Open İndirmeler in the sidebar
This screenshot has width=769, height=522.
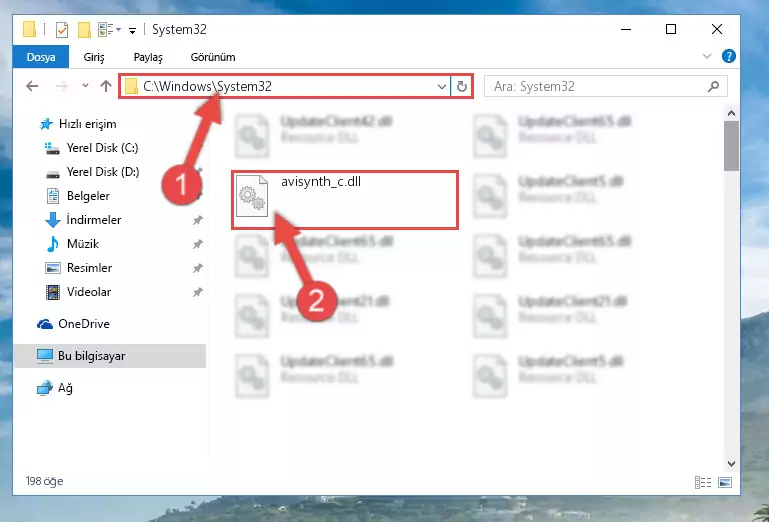coord(94,220)
